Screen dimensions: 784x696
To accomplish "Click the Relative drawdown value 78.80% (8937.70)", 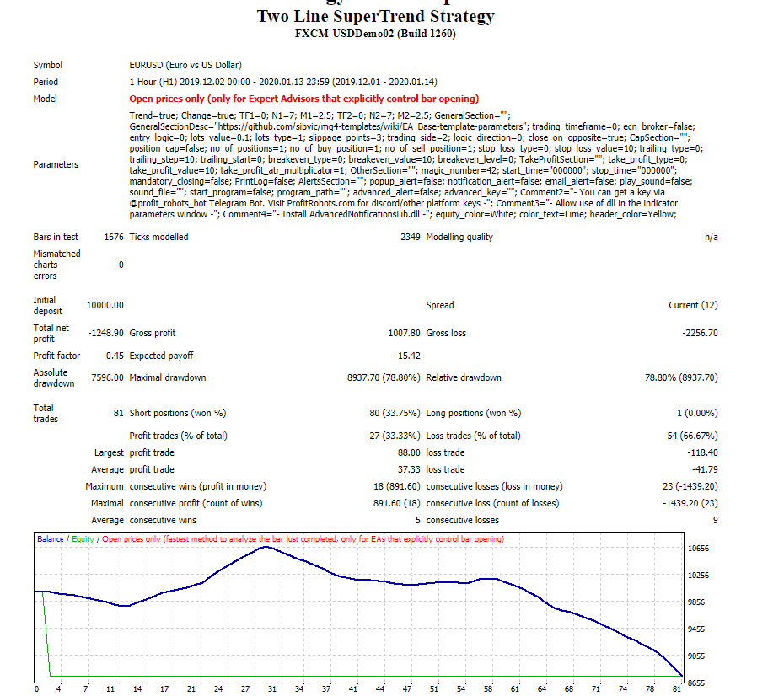I will click(681, 377).
